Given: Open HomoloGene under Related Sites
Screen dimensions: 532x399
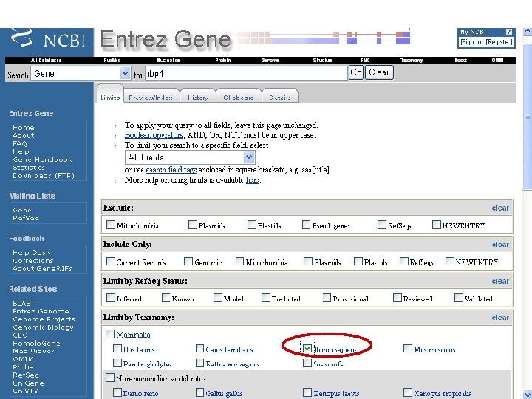Looking at the screenshot, I should click(36, 344).
